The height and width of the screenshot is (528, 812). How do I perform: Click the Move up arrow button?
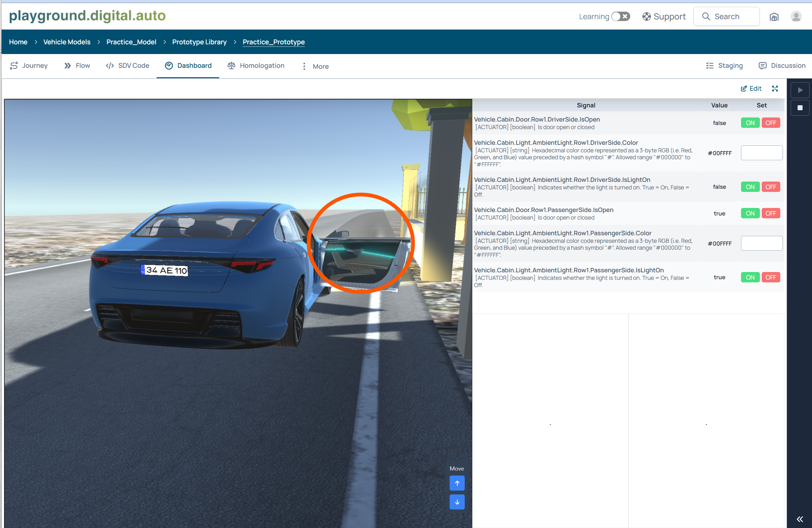(457, 483)
